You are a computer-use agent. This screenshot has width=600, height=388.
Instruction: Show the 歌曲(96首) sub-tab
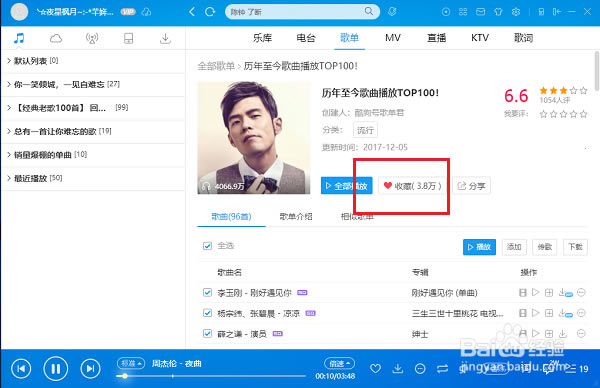click(231, 217)
